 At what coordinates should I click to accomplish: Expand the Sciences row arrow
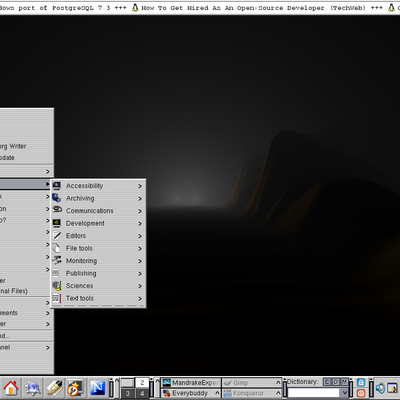[x=140, y=286]
